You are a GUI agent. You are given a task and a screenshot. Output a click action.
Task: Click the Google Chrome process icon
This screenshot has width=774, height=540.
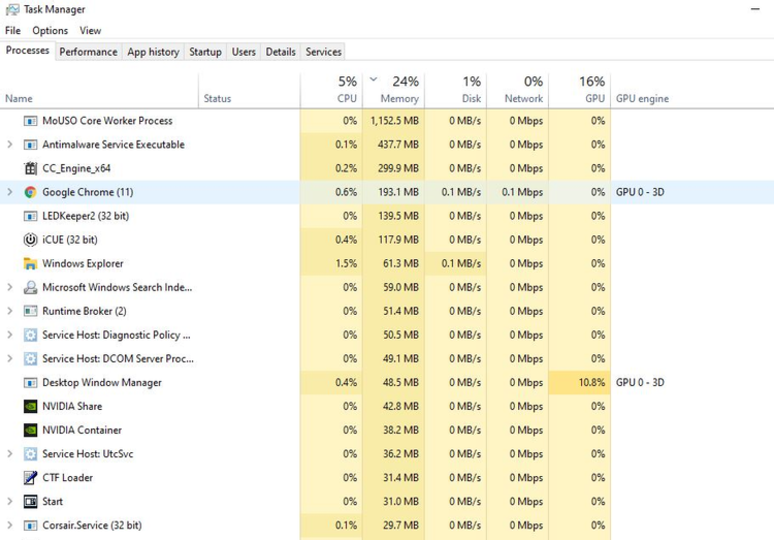[30, 192]
